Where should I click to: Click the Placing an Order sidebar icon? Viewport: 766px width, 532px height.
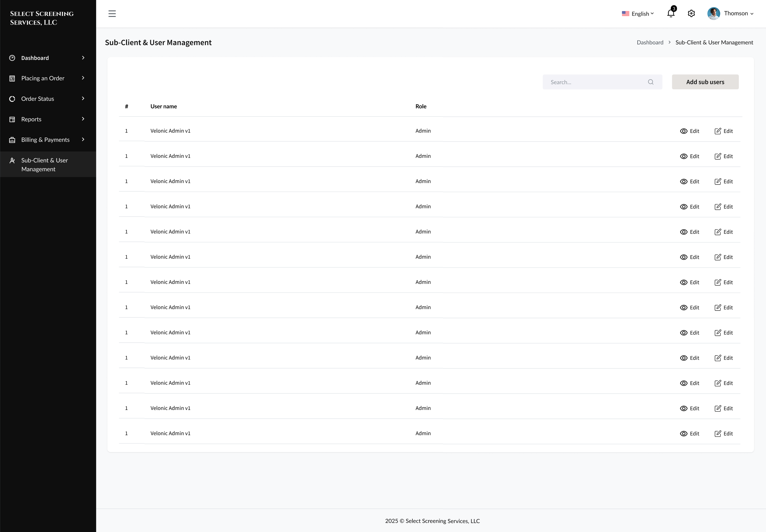[12, 78]
